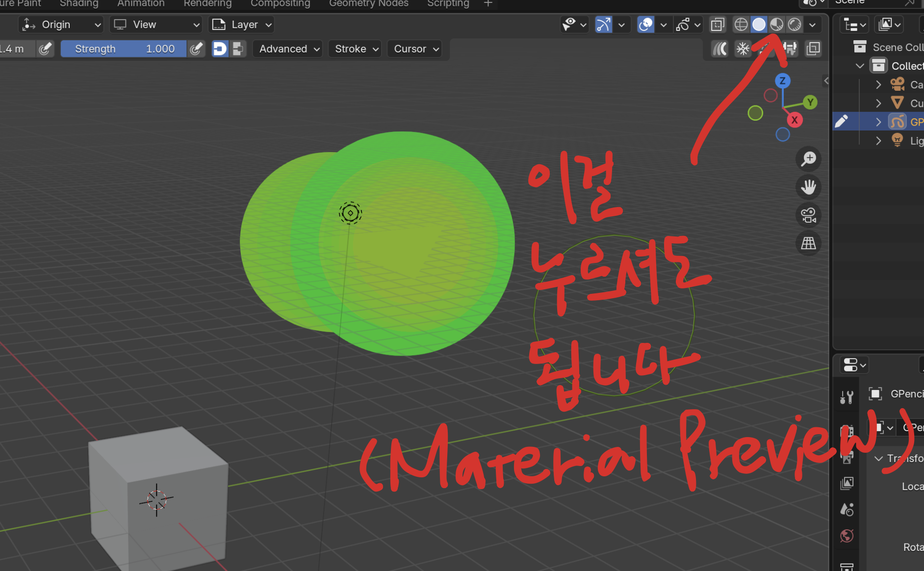Click the green Y axis gizmo
The width and height of the screenshot is (924, 571).
click(x=810, y=102)
